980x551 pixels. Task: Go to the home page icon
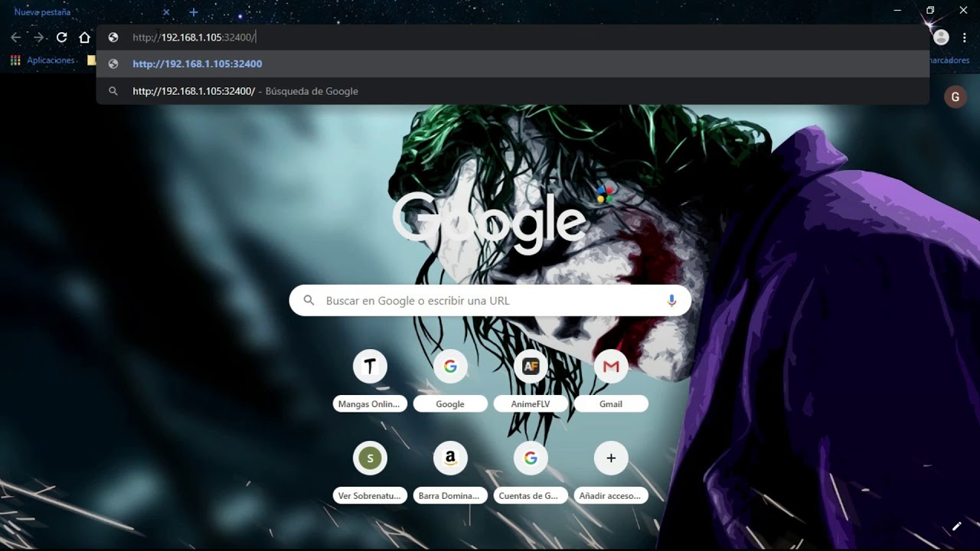coord(85,37)
